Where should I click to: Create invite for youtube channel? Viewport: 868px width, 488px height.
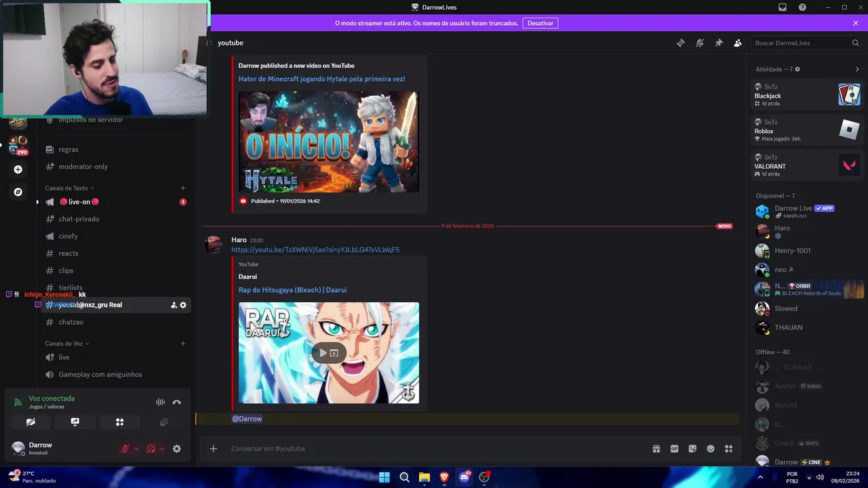point(174,305)
